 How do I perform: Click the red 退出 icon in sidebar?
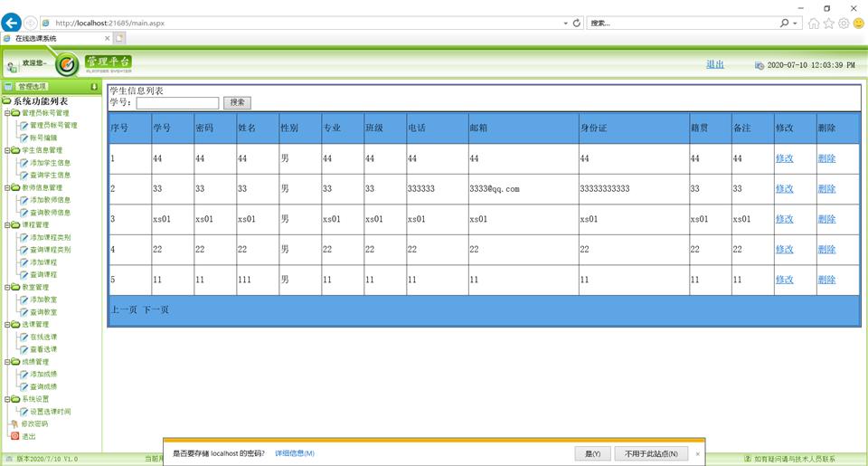point(14,436)
